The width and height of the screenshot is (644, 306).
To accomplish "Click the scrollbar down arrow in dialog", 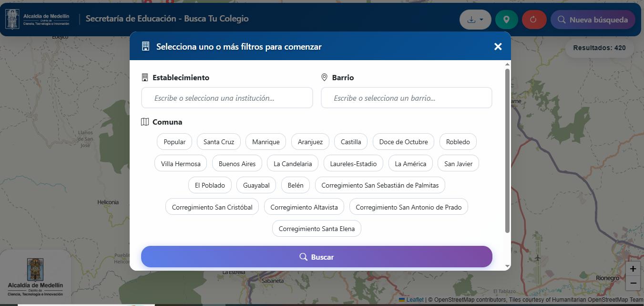I will [x=507, y=266].
